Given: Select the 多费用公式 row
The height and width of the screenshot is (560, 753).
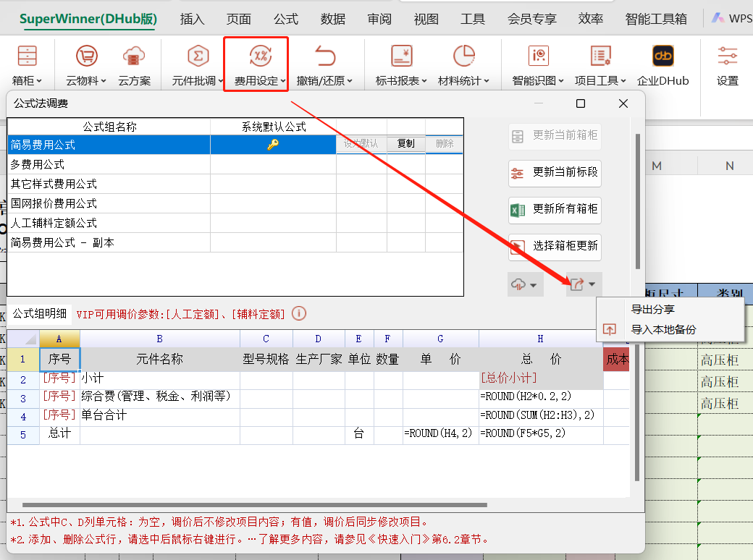Looking at the screenshot, I should [235, 164].
